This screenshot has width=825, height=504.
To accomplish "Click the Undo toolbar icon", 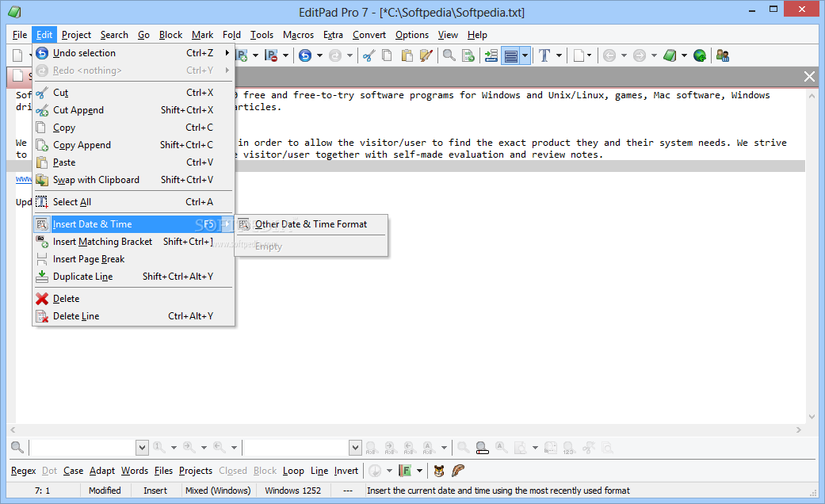I will click(x=304, y=55).
